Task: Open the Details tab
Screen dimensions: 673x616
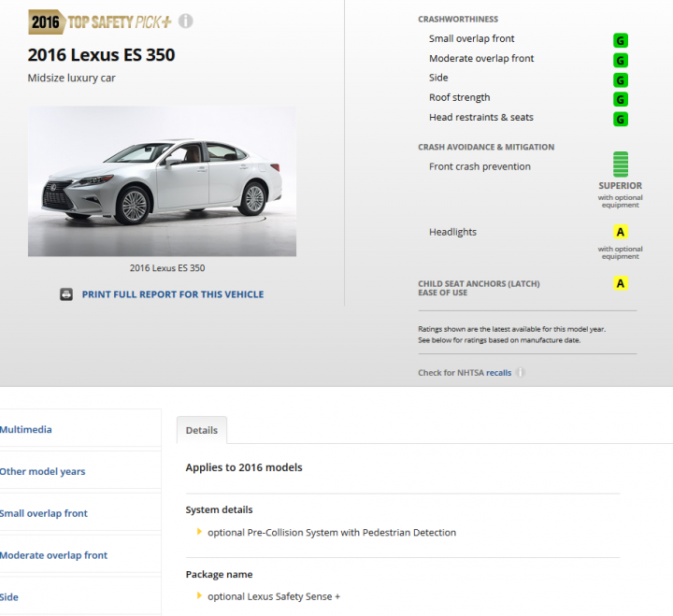Action: click(201, 430)
